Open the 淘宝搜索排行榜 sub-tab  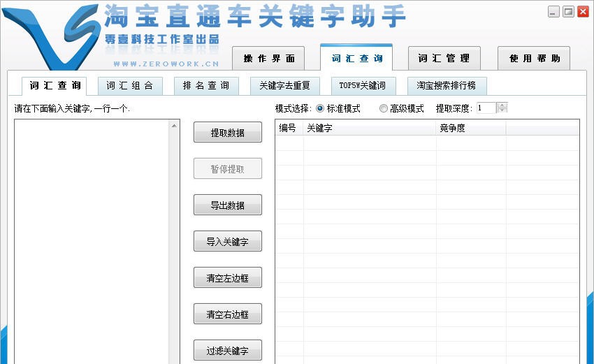(447, 86)
